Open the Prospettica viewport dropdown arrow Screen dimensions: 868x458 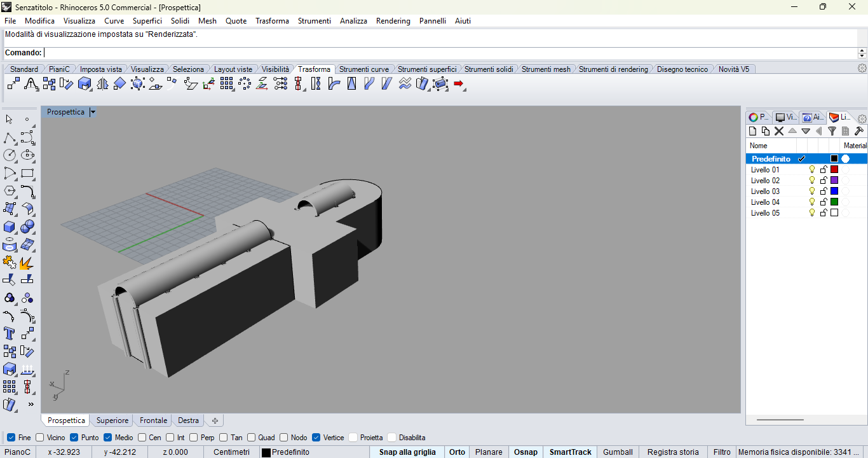pyautogui.click(x=93, y=112)
